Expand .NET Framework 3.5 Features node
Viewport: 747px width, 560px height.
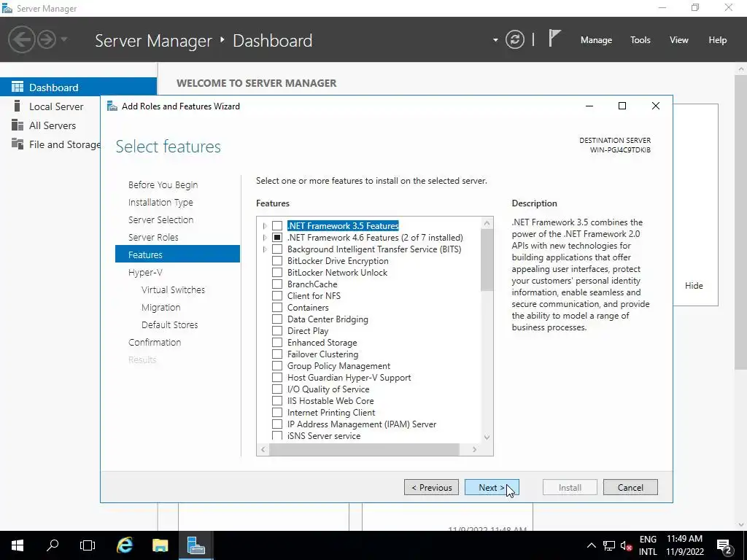(265, 226)
